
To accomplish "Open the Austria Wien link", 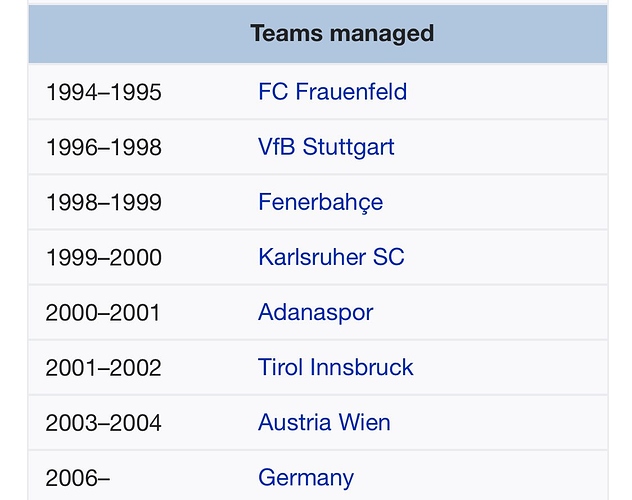I will tap(324, 422).
